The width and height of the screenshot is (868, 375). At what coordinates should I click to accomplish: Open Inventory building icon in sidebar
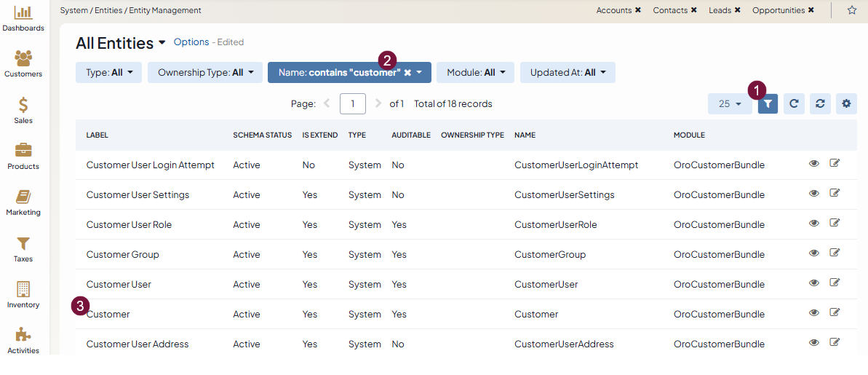pyautogui.click(x=23, y=289)
